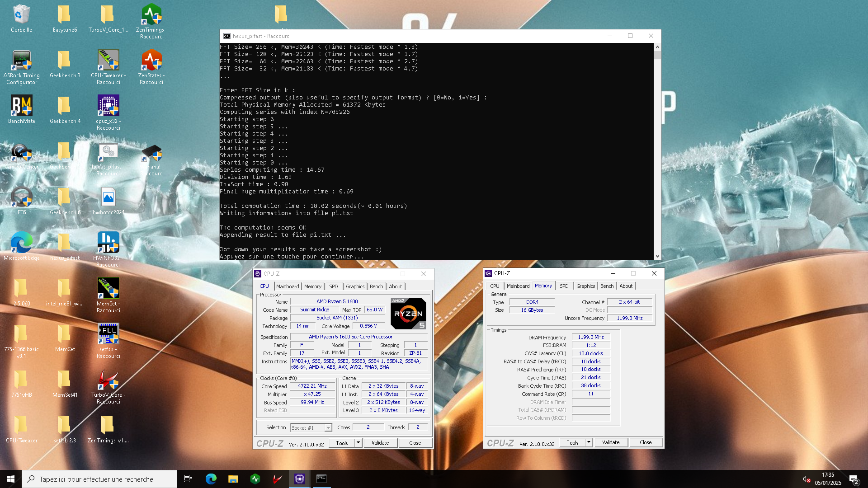
Task: Click Close button in left CPU-Z window
Action: (x=415, y=443)
